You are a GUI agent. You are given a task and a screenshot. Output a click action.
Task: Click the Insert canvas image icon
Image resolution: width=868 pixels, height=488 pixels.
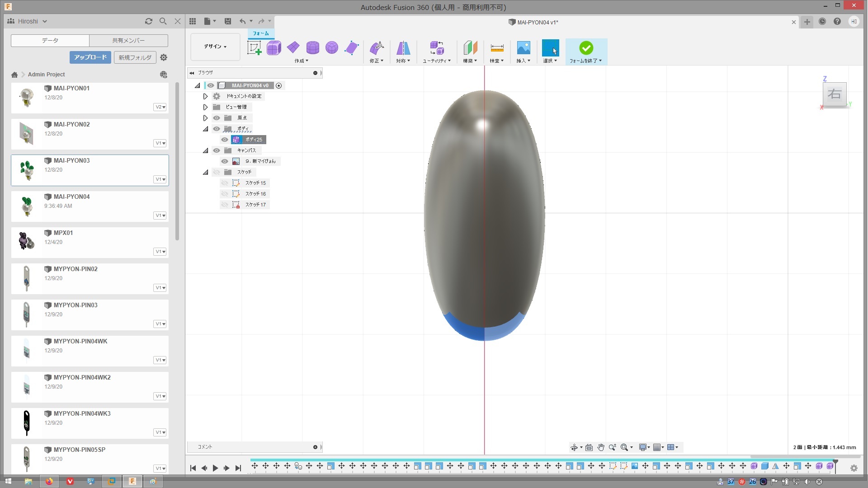coord(523,48)
